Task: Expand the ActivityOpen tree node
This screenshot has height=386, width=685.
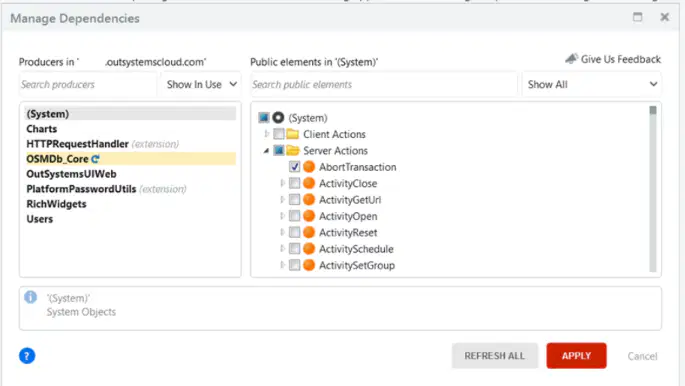Action: tap(282, 216)
